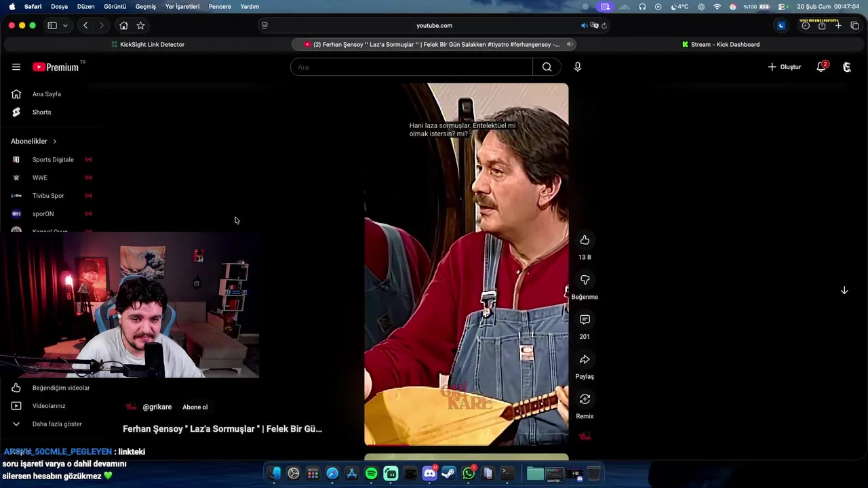Click the YouTube search field

point(412,67)
